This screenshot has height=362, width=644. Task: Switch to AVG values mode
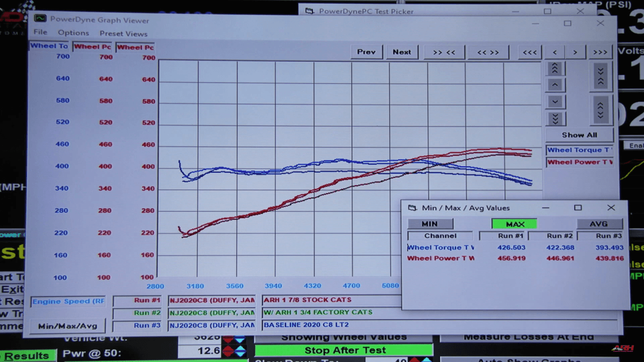[x=599, y=224]
